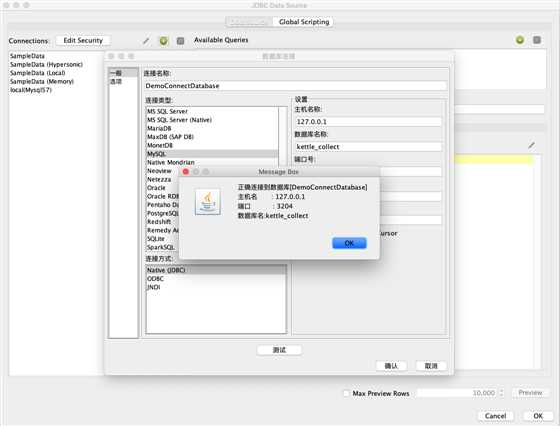Select local(Mysql57) connection

click(x=31, y=90)
